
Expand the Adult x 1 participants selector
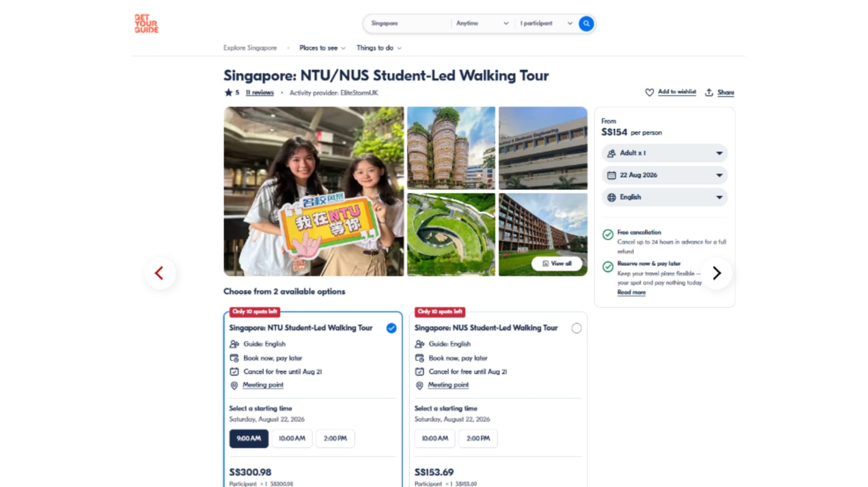[664, 153]
